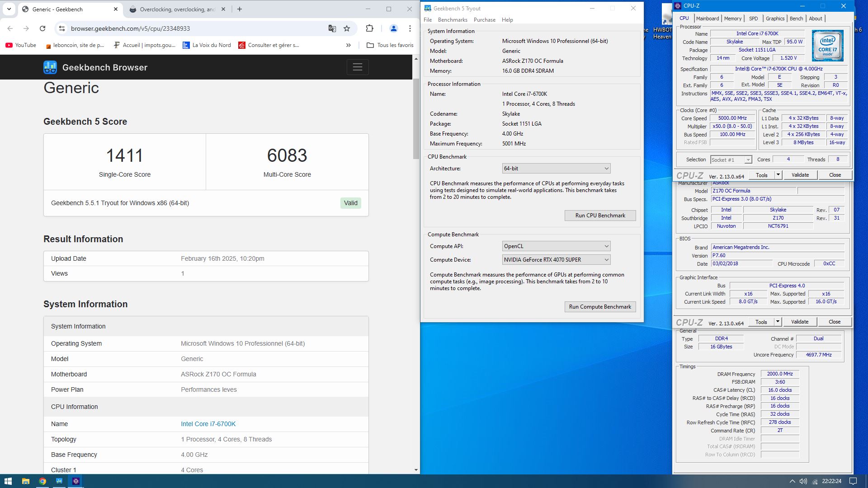Show more bookmarks with the double chevron
The image size is (868, 488).
point(348,45)
